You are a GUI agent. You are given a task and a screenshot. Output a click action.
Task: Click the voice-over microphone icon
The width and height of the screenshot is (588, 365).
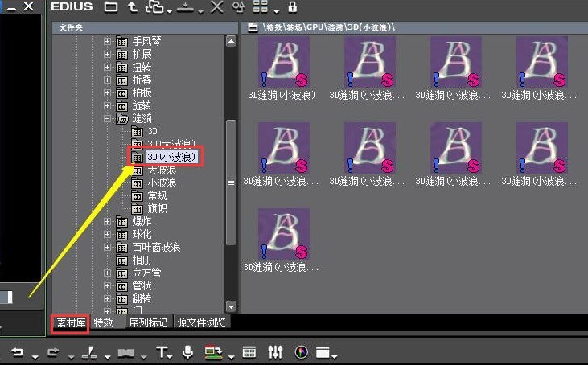tap(188, 352)
